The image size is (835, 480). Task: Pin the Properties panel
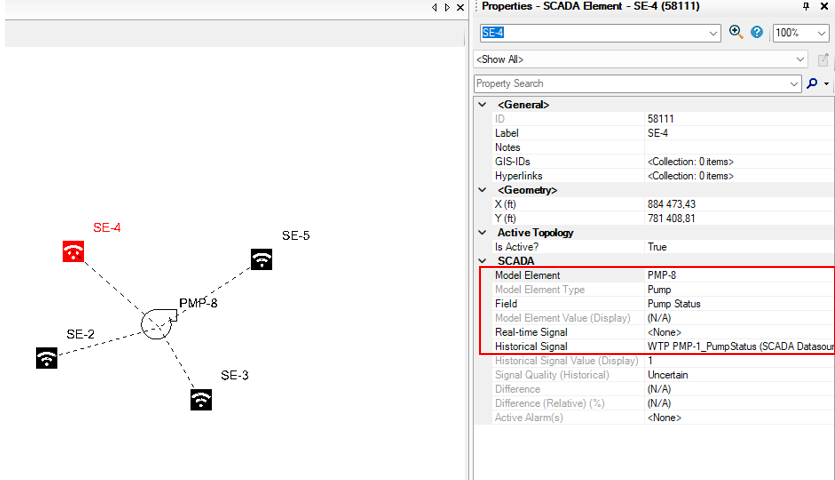point(806,6)
